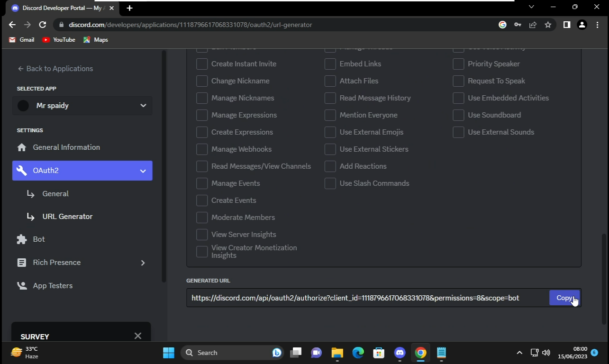Viewport: 609px width, 364px height.
Task: Open Microsoft Store from the taskbar
Action: click(379, 353)
